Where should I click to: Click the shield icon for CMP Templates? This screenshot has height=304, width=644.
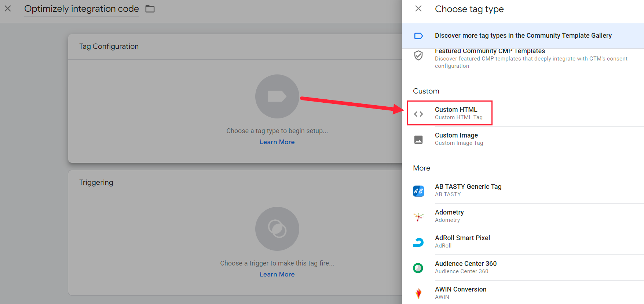418,56
